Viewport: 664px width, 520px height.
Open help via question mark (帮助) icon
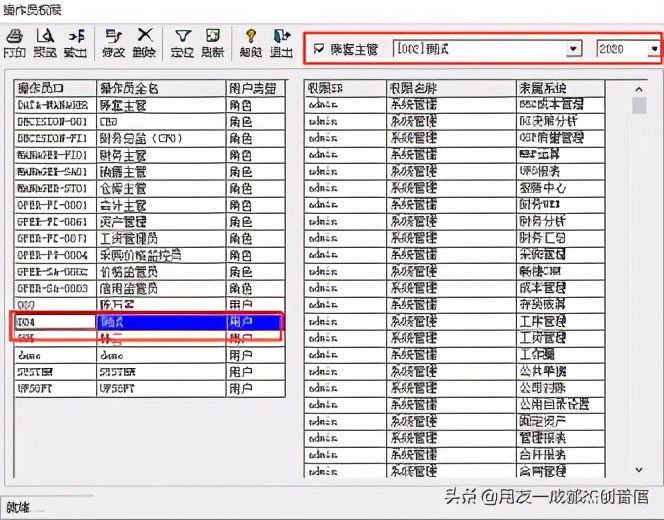(251, 43)
